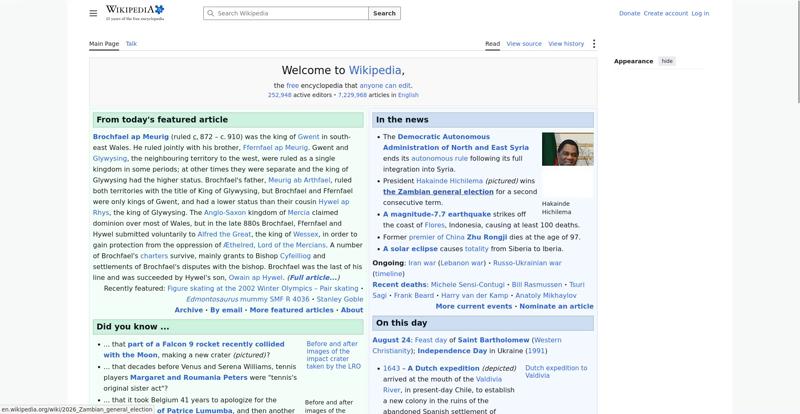Open the Dutch expedition to Valdivia image link
The height and width of the screenshot is (414, 800).
click(556, 372)
